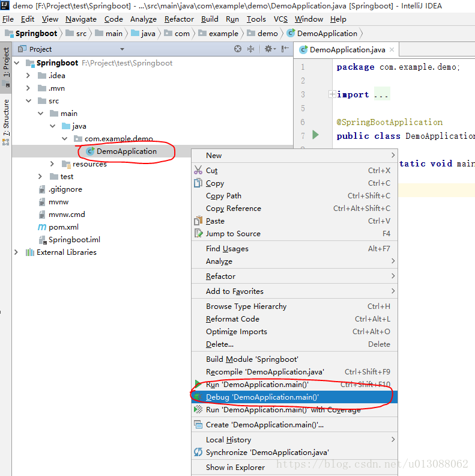475x476 pixels.
Task: Open the VCS menu
Action: (x=280, y=19)
